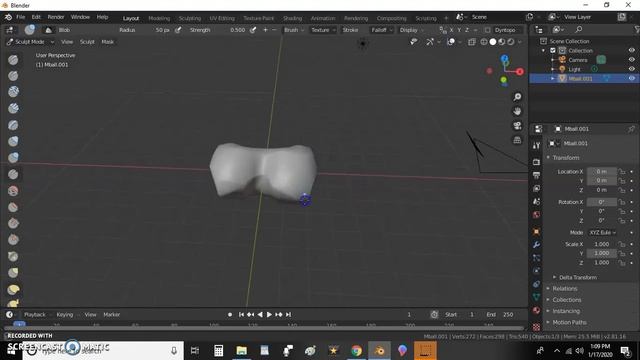The height and width of the screenshot is (360, 640).
Task: Toggle Collection visibility eye icon
Action: coord(631,51)
